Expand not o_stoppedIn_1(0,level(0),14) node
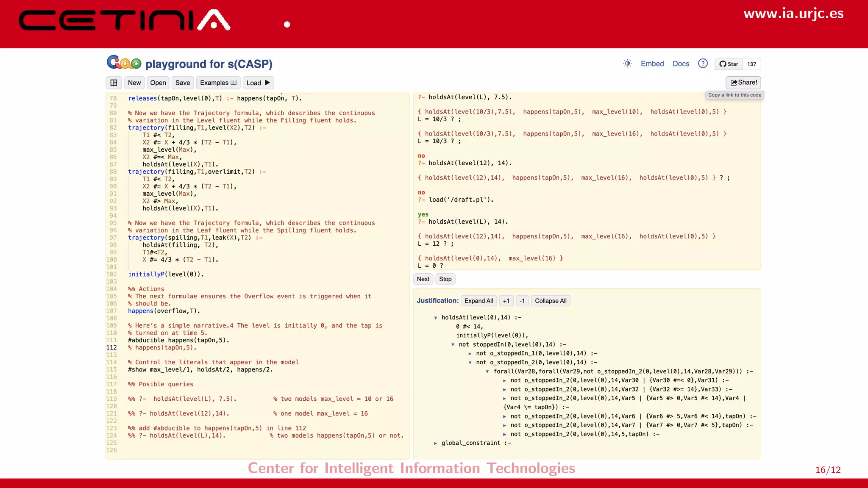 470,354
